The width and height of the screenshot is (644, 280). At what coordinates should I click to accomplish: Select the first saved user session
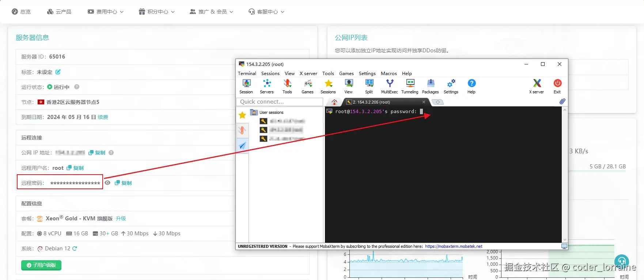(282, 121)
